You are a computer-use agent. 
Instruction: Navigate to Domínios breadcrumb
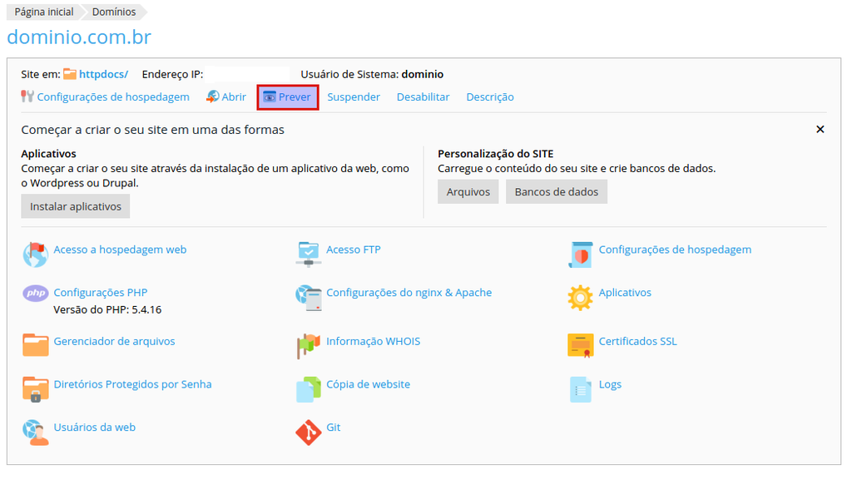[x=114, y=12]
